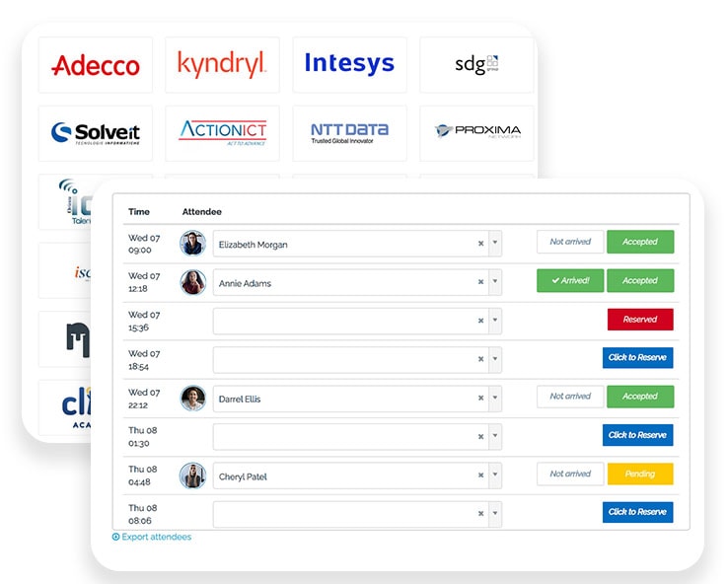Clear attendee field for Thu 08 01:30
This screenshot has height=584, width=728.
click(x=481, y=436)
